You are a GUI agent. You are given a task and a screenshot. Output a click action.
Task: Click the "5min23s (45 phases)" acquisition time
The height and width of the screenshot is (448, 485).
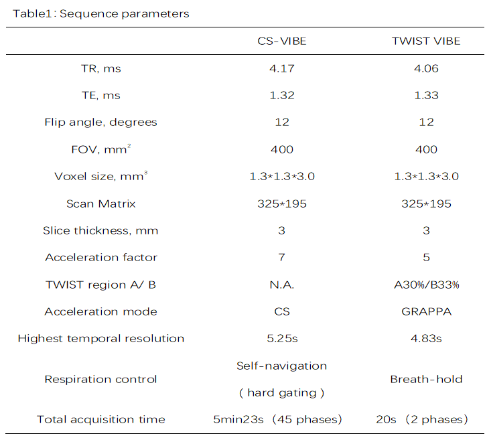[x=277, y=419]
